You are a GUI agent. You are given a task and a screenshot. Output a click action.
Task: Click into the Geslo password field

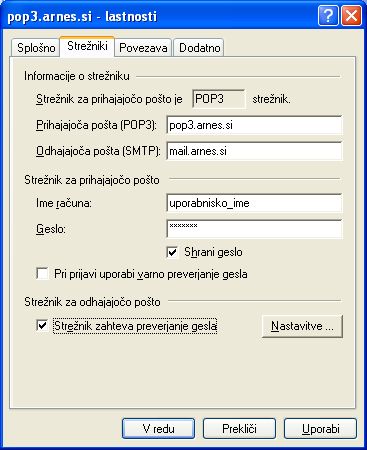click(254, 229)
